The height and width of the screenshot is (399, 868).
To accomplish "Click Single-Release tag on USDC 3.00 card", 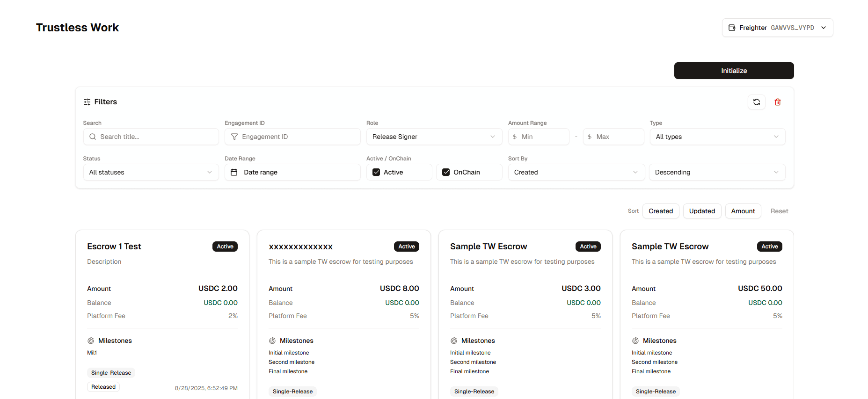I will coord(474,392).
